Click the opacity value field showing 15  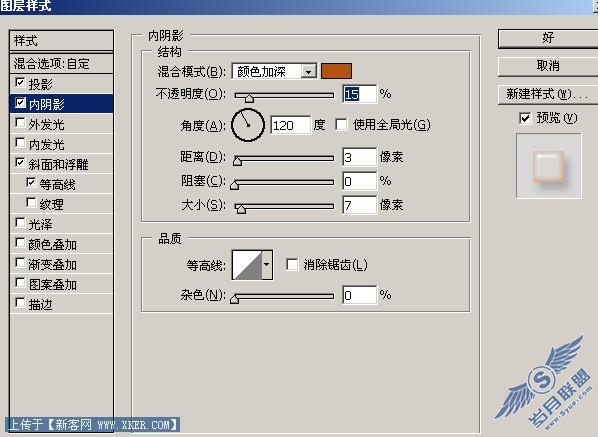[x=360, y=94]
